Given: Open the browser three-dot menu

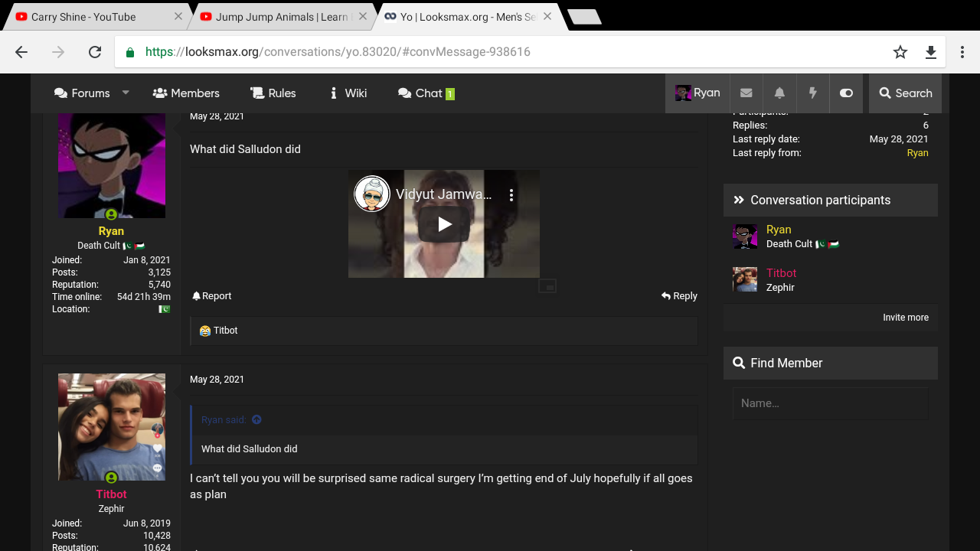Looking at the screenshot, I should (x=962, y=52).
